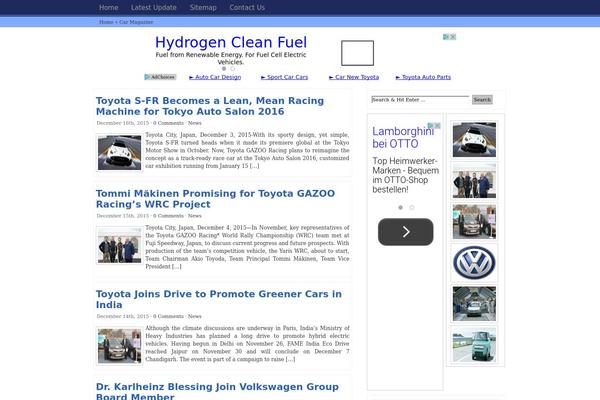Open Auto Car Design ad link

pos(215,77)
